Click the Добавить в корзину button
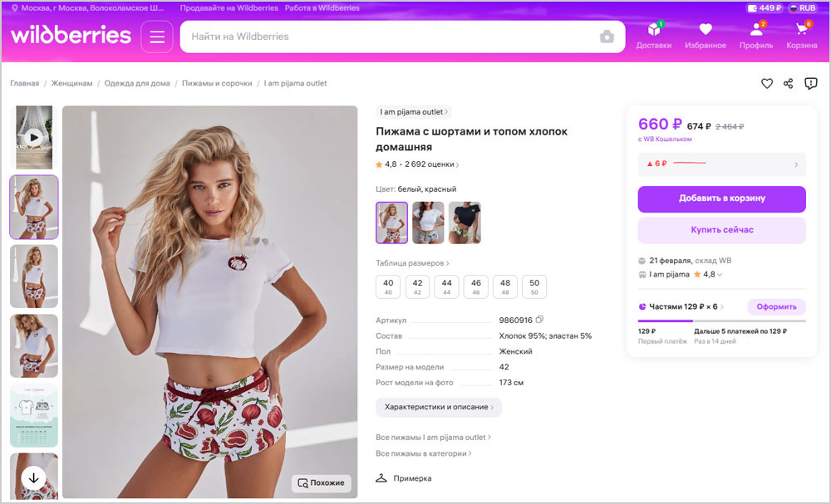Screen dimensions: 831x504 pos(721,198)
